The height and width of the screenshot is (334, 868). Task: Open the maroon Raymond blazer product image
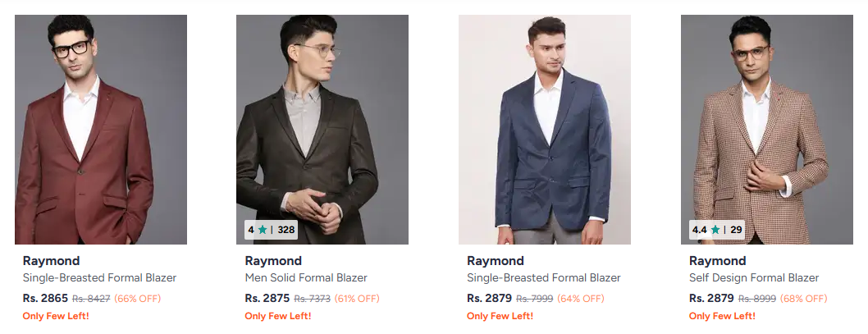pos(101,130)
